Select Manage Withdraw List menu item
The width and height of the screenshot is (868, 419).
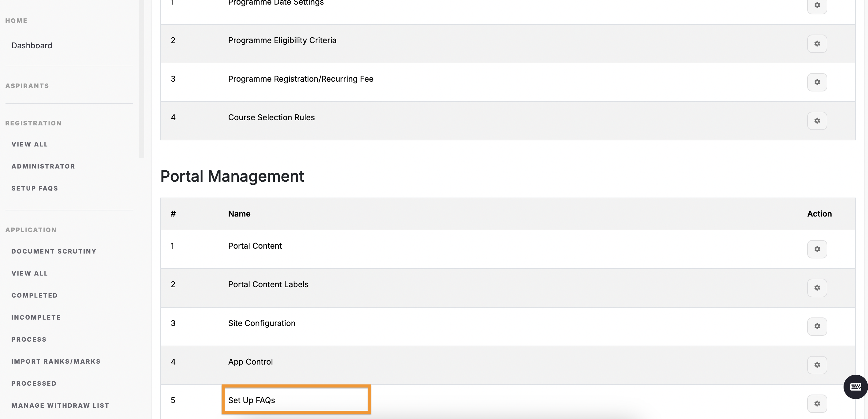pyautogui.click(x=60, y=405)
